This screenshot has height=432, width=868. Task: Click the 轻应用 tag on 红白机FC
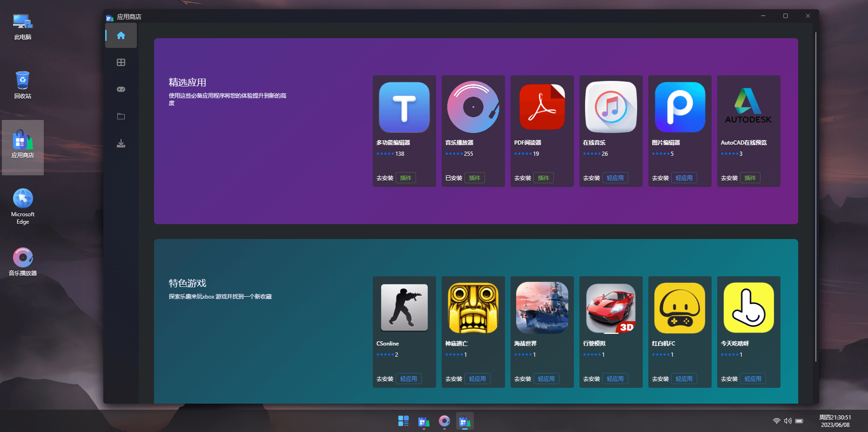tap(684, 379)
